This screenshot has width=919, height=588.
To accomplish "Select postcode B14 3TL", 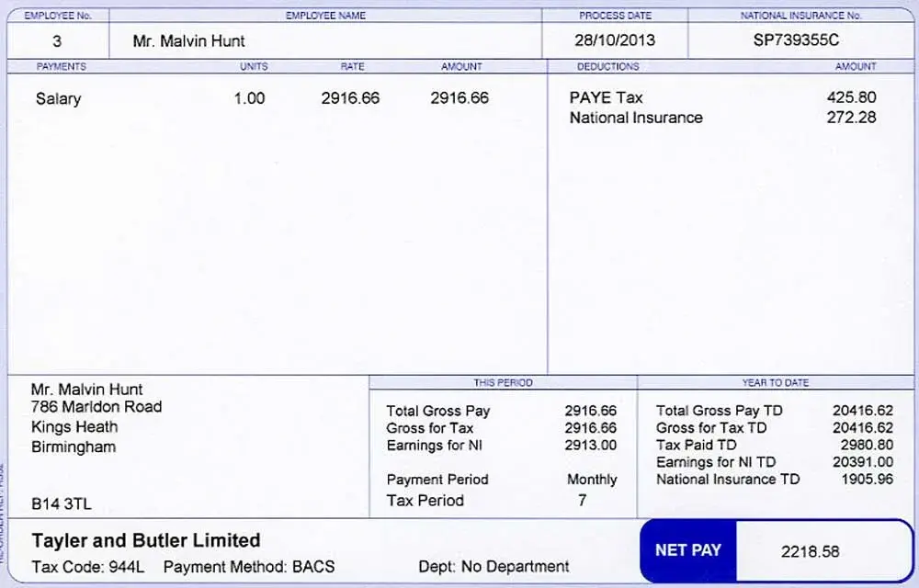I will (x=61, y=504).
